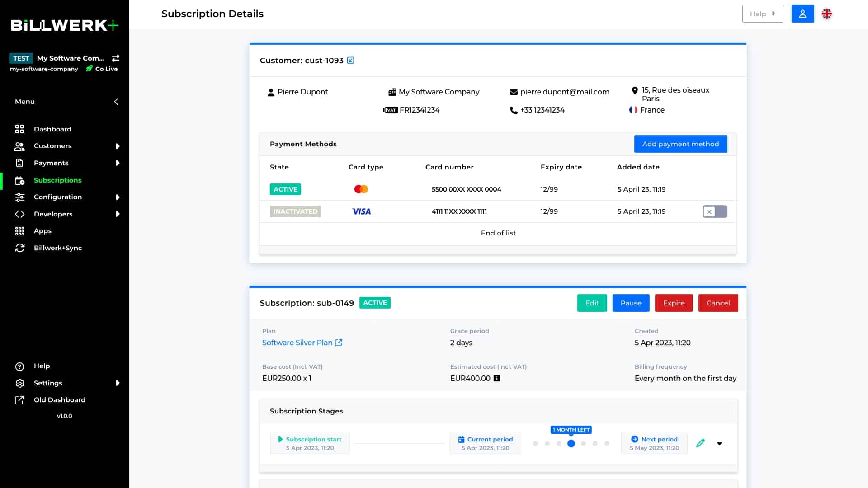Collapse the Menu sidebar chevron
The height and width of the screenshot is (488, 868).
tap(116, 102)
